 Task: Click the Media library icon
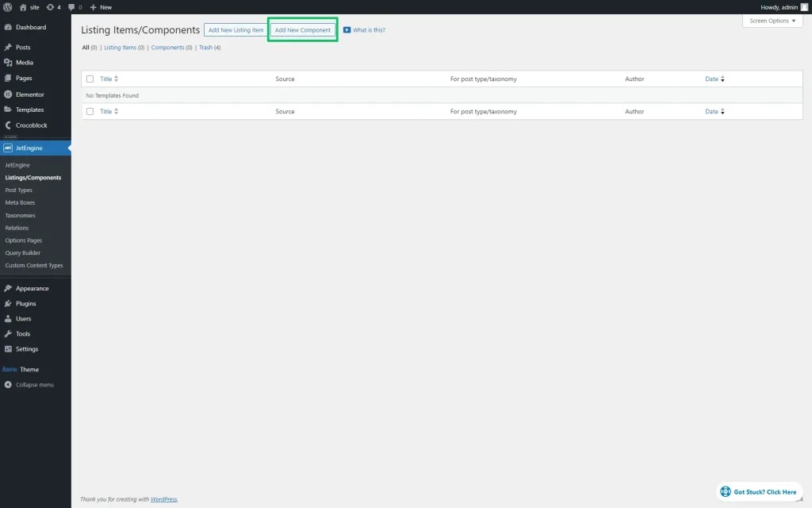[8, 62]
